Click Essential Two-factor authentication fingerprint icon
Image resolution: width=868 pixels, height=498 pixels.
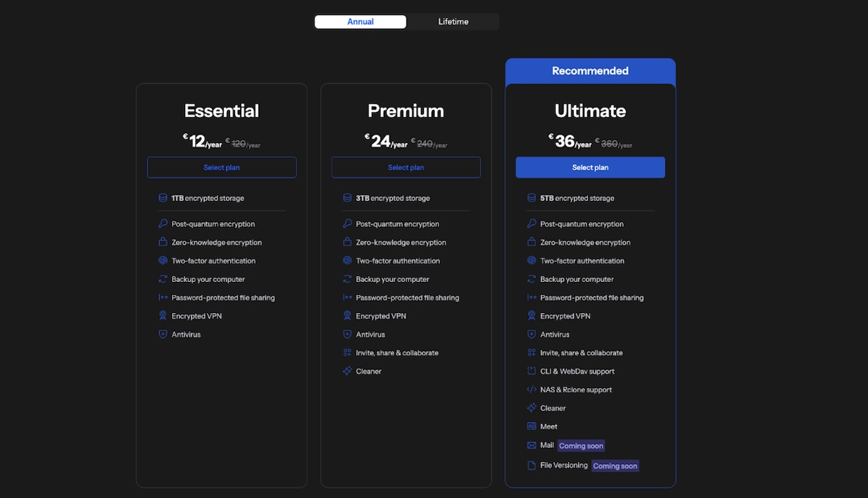163,261
